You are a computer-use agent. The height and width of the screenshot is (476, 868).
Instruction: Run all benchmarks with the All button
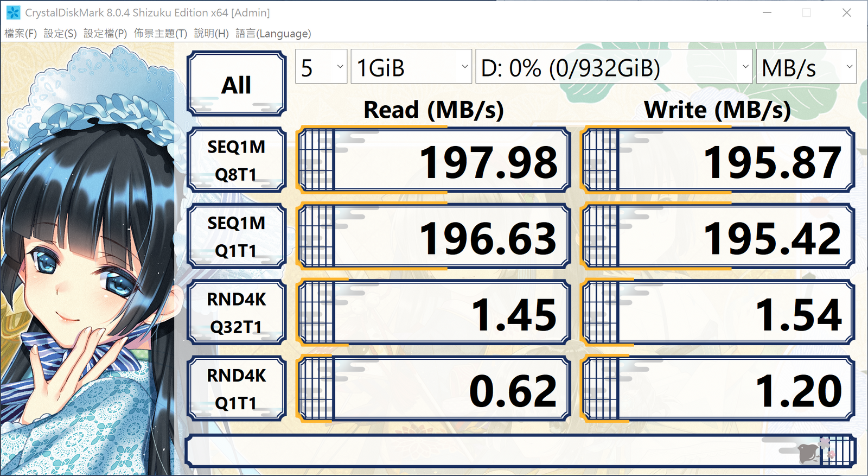(237, 84)
